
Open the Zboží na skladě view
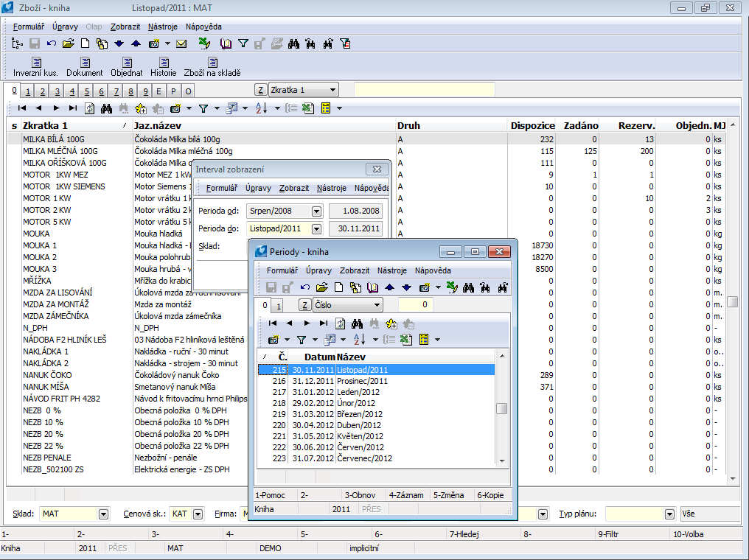pos(212,66)
